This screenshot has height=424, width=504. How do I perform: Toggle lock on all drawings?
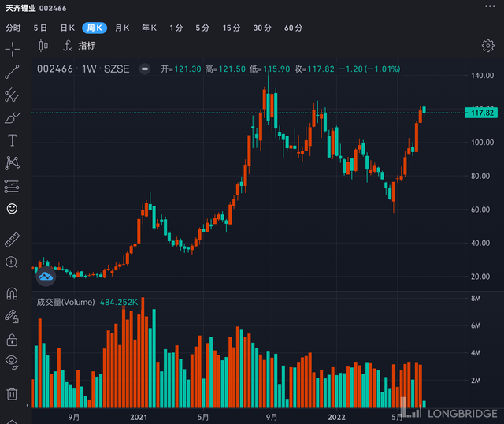(13, 340)
